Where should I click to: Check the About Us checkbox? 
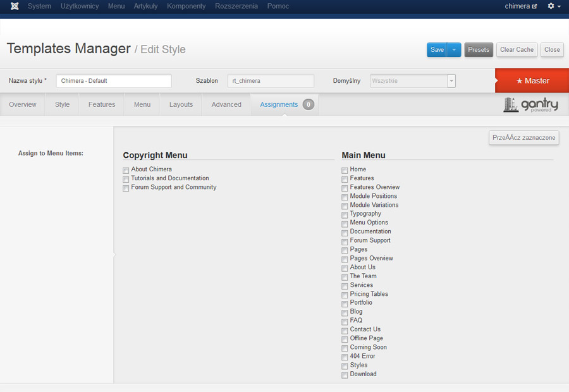point(345,268)
